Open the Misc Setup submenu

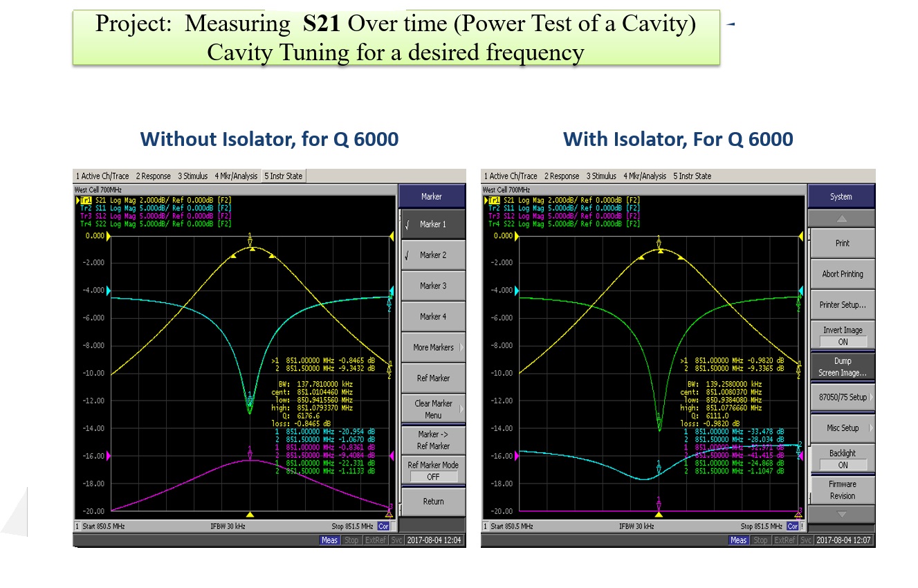(x=842, y=428)
